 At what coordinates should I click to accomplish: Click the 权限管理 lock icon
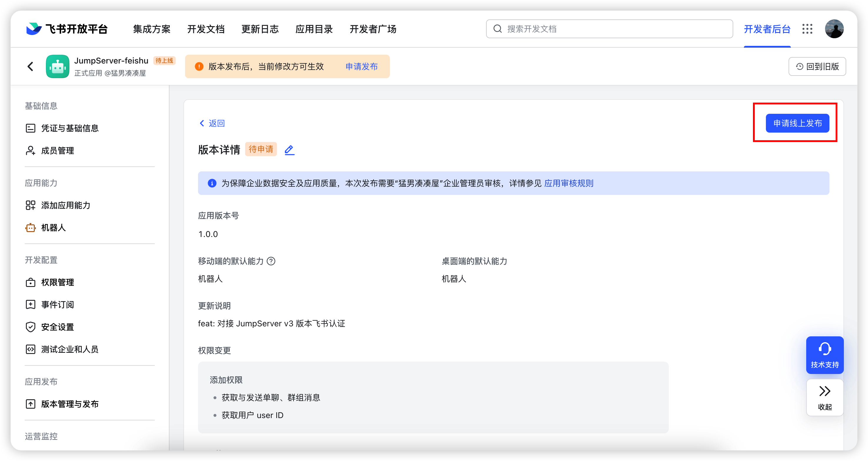click(30, 282)
